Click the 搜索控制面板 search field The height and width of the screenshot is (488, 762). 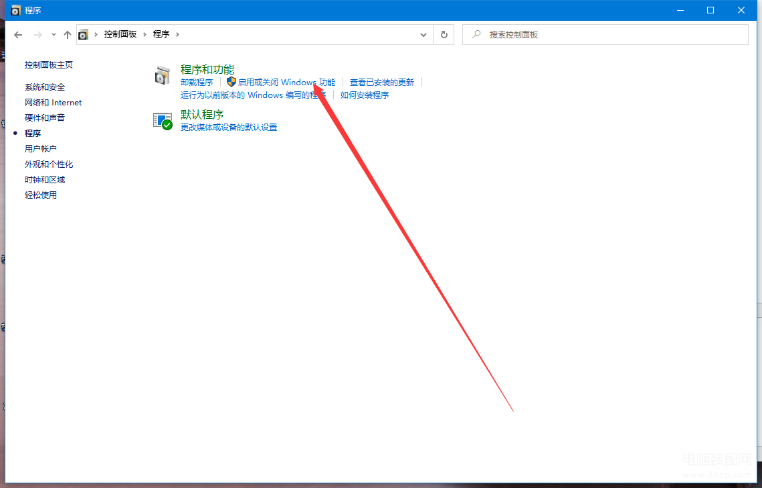(x=605, y=35)
